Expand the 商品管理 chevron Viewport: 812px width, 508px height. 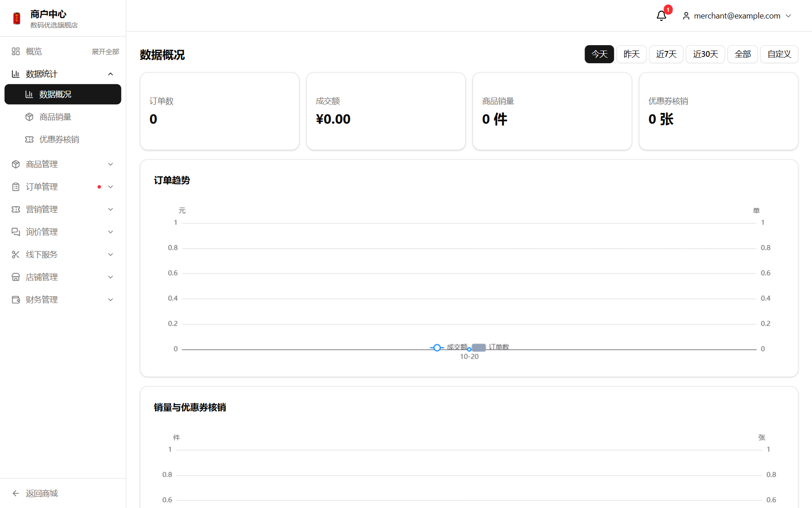[111, 164]
